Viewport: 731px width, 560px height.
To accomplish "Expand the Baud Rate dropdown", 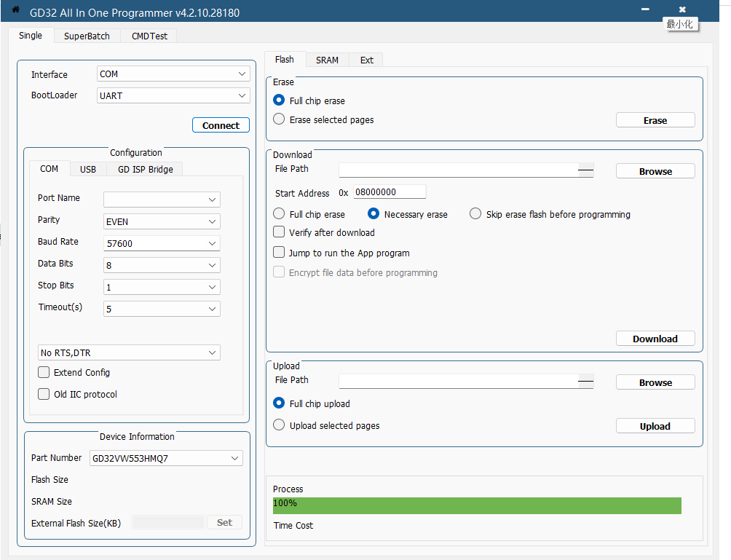I will pos(162,243).
